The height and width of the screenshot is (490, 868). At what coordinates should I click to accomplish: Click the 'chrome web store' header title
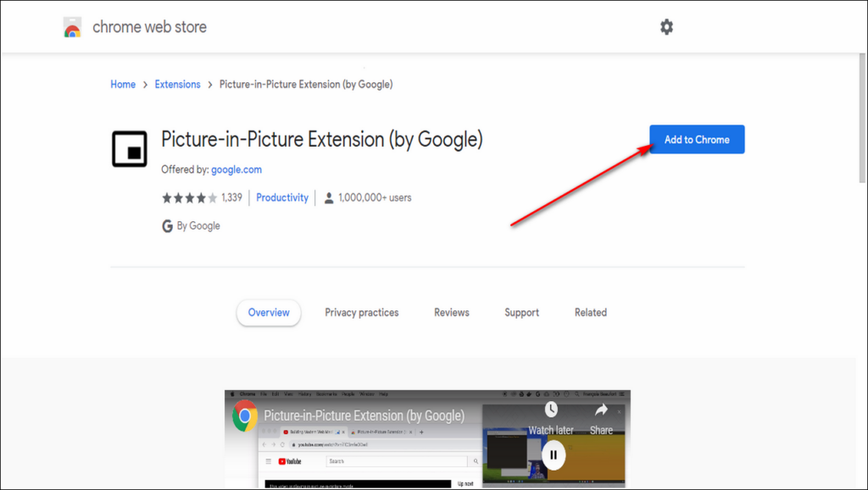(x=149, y=27)
